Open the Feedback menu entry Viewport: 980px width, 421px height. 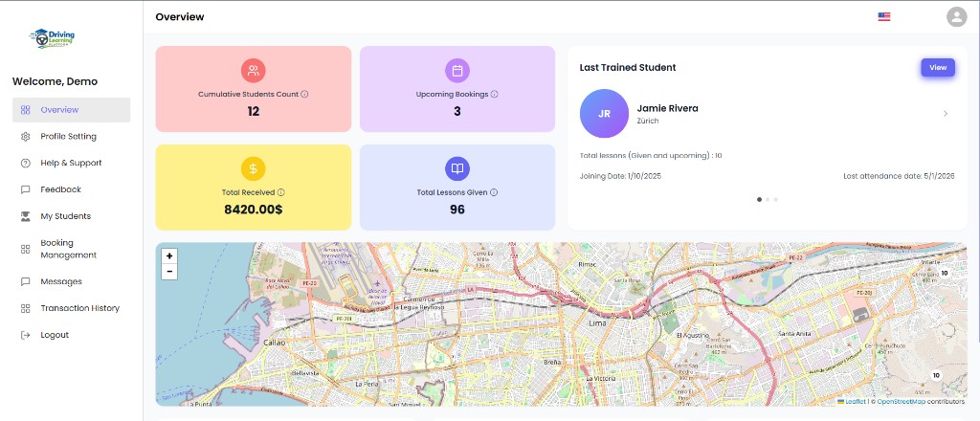click(71, 189)
